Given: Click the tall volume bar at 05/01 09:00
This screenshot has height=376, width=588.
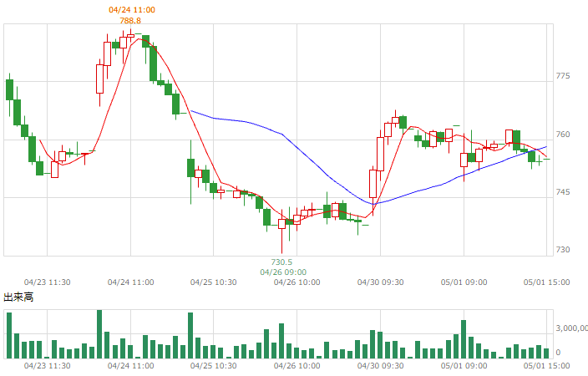Looking at the screenshot, I should [x=464, y=339].
